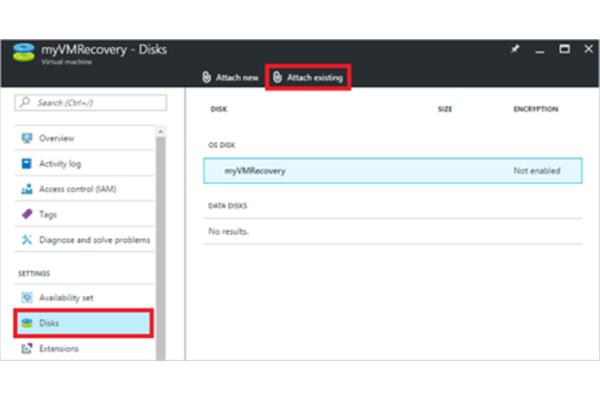Screen dimensions: 600x400
Task: Click the Not enabled encryption value
Action: (x=536, y=171)
